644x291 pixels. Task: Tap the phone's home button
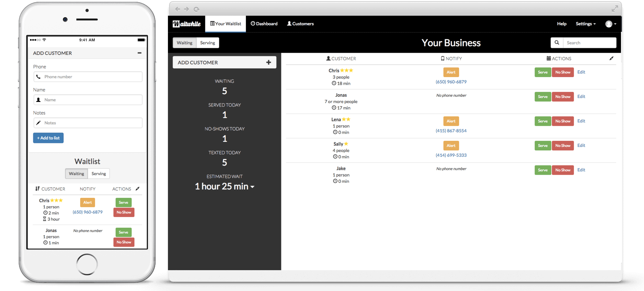point(87,264)
